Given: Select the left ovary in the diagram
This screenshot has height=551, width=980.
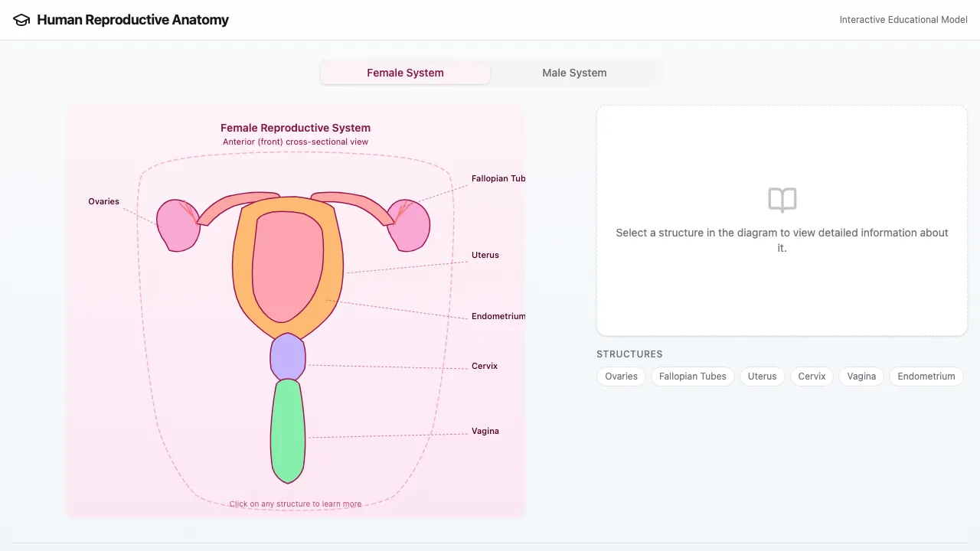Looking at the screenshot, I should pyautogui.click(x=178, y=226).
